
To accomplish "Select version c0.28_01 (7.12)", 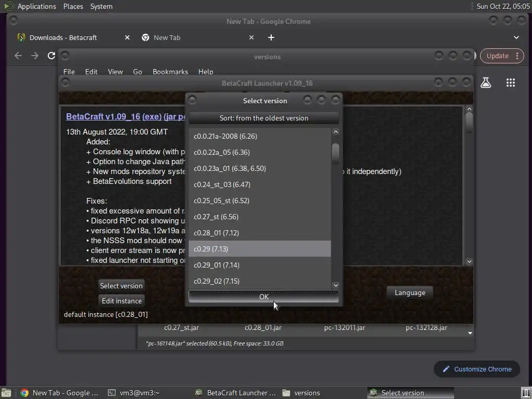I will [260, 233].
